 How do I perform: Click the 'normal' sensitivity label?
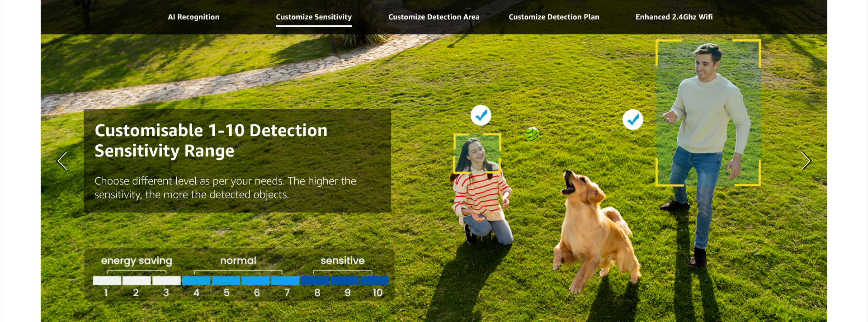238,260
